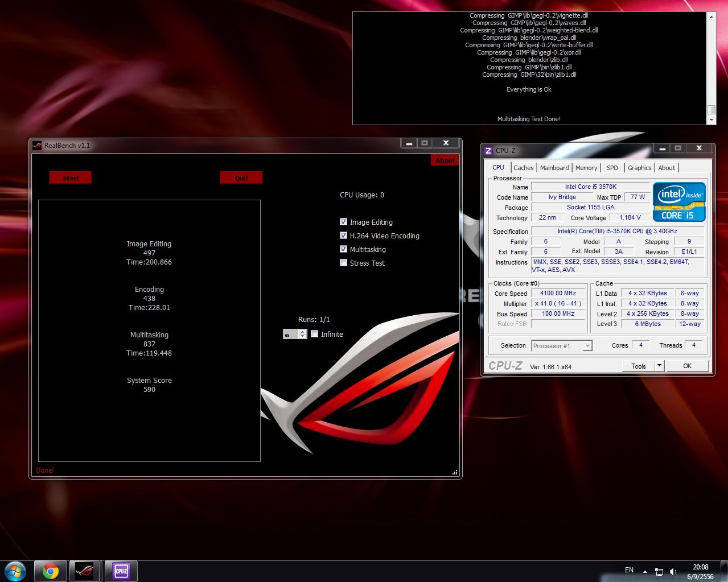Image resolution: width=728 pixels, height=582 pixels.
Task: Switch to the Mainboard tab
Action: point(554,168)
